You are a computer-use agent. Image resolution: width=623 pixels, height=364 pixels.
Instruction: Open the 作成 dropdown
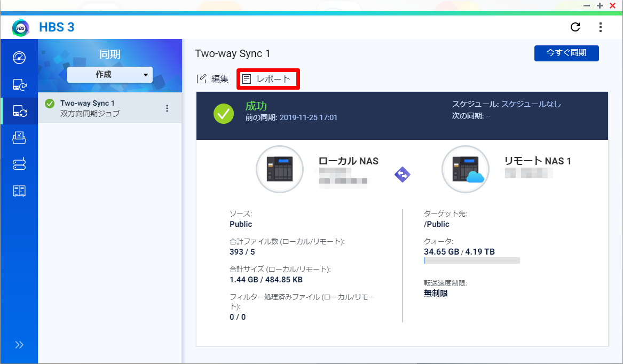point(109,75)
